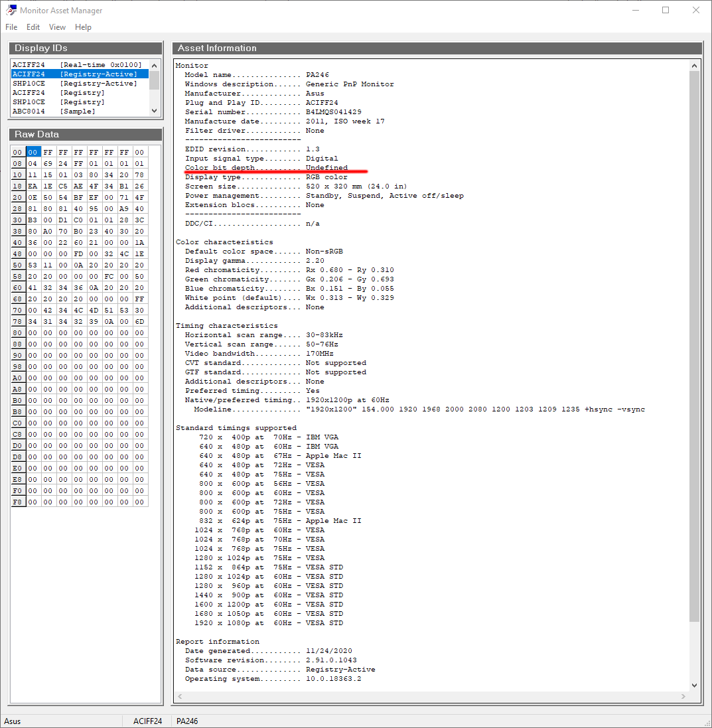This screenshot has height=728, width=712.
Task: Click down arrow of Display IDs scrollbar
Action: (x=155, y=111)
